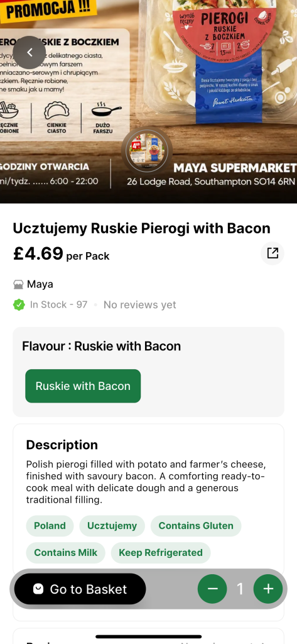Tap the back chevron button
The width and height of the screenshot is (297, 644).
click(x=29, y=52)
